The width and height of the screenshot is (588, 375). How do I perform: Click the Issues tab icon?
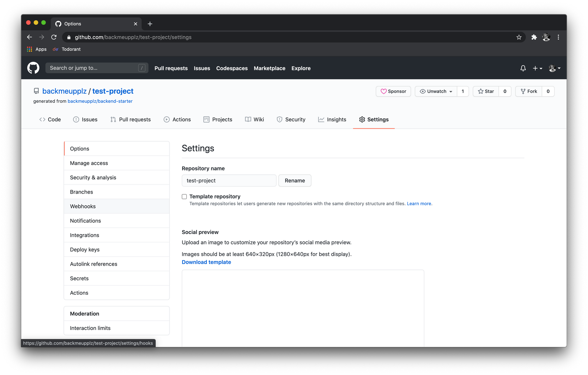point(76,119)
